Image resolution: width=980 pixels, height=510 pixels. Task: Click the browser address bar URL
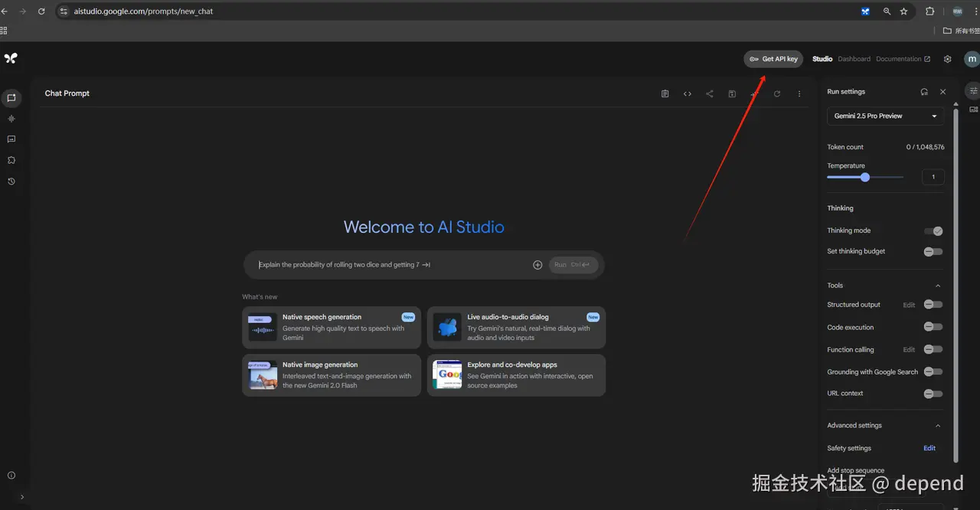144,11
